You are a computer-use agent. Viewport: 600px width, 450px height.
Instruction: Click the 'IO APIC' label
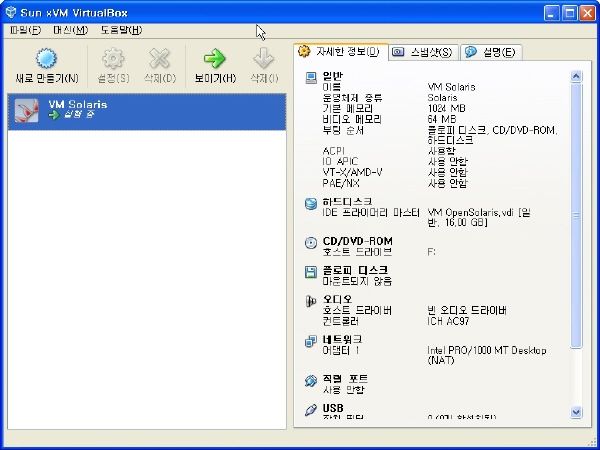(340, 162)
